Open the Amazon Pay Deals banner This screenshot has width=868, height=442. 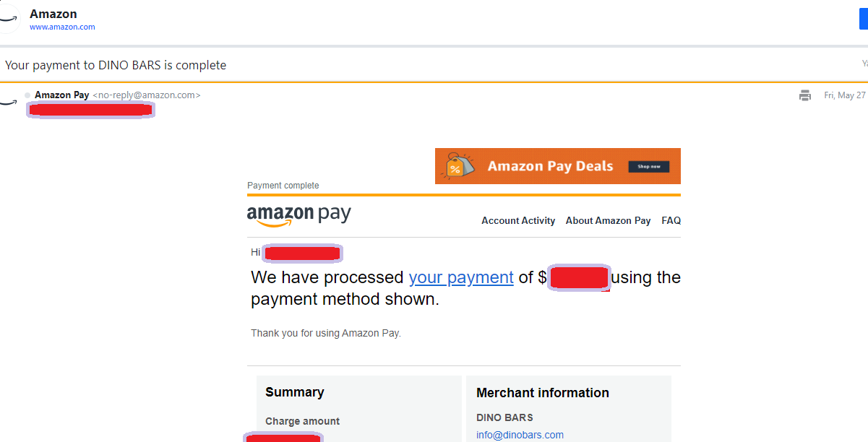coord(558,166)
